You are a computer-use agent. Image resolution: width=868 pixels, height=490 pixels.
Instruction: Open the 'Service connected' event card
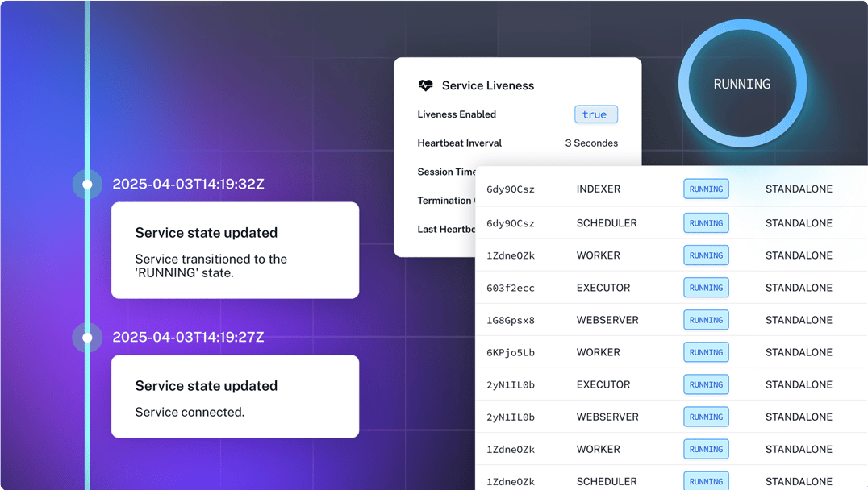point(235,397)
